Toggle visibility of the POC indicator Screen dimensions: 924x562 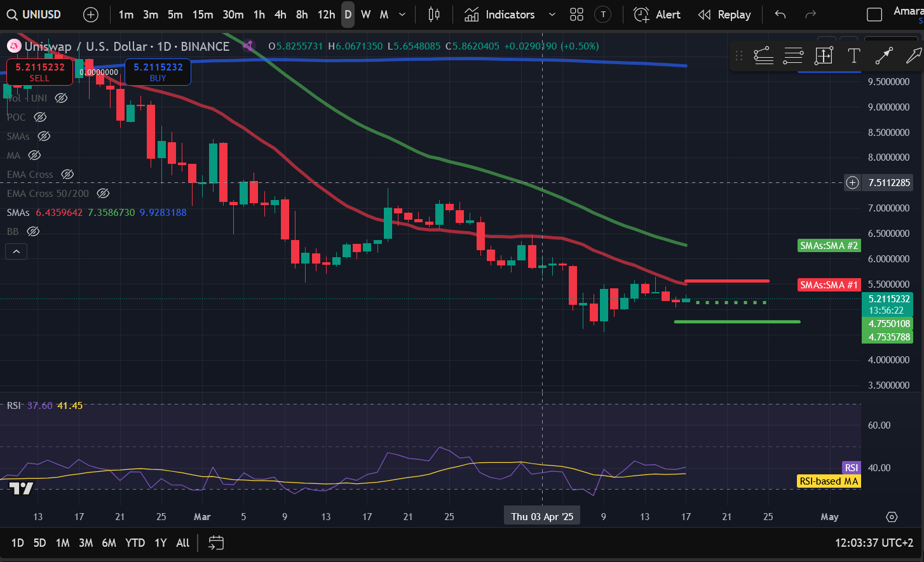[x=40, y=117]
